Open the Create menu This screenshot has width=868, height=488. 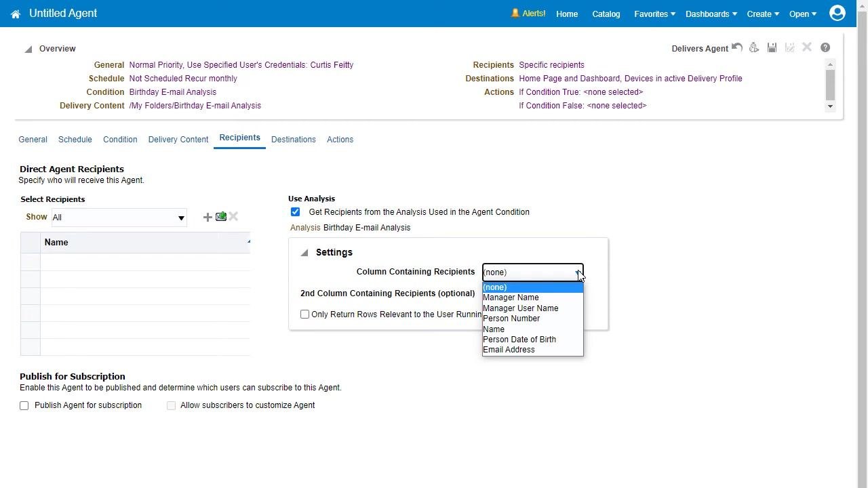tap(762, 14)
